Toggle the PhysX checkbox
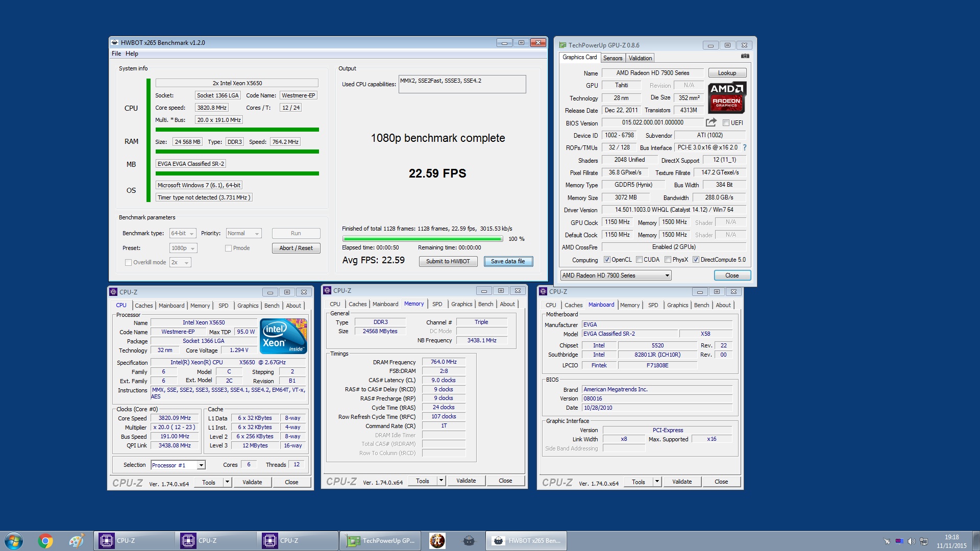The height and width of the screenshot is (551, 980). 668,260
